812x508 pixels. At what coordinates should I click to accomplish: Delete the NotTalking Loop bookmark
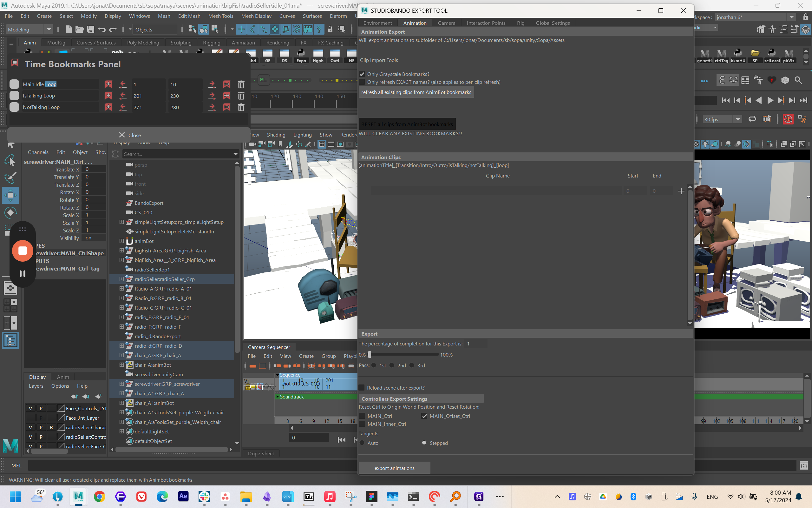coord(241,107)
